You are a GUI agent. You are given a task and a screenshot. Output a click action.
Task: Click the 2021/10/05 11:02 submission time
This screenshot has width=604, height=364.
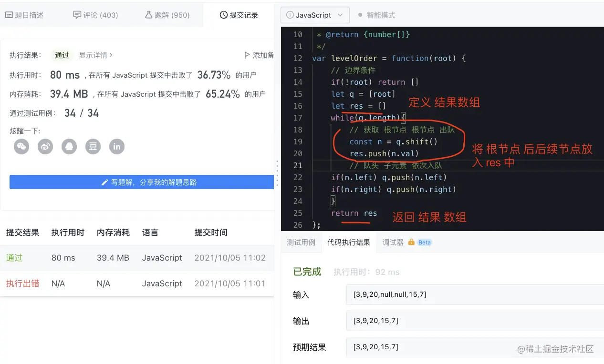[x=230, y=258]
